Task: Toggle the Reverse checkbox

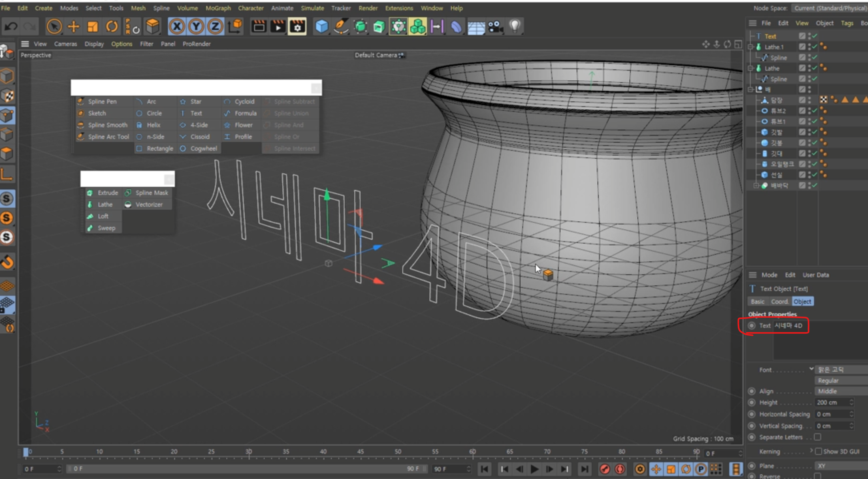Action: (818, 476)
